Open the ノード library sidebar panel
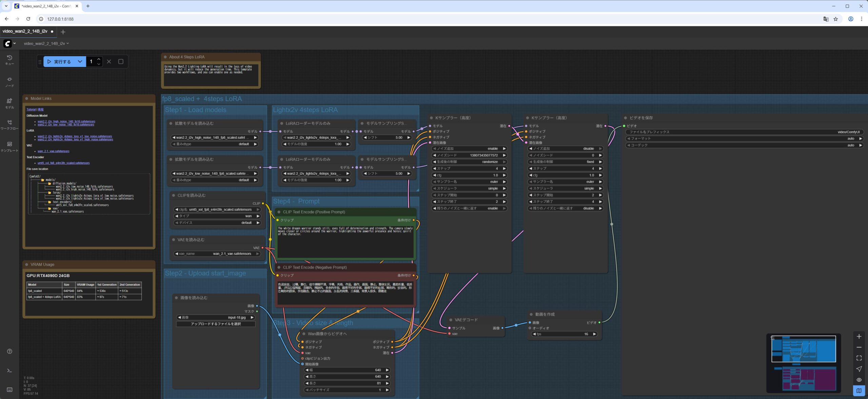Screen dimensions: 868x399 (9, 82)
